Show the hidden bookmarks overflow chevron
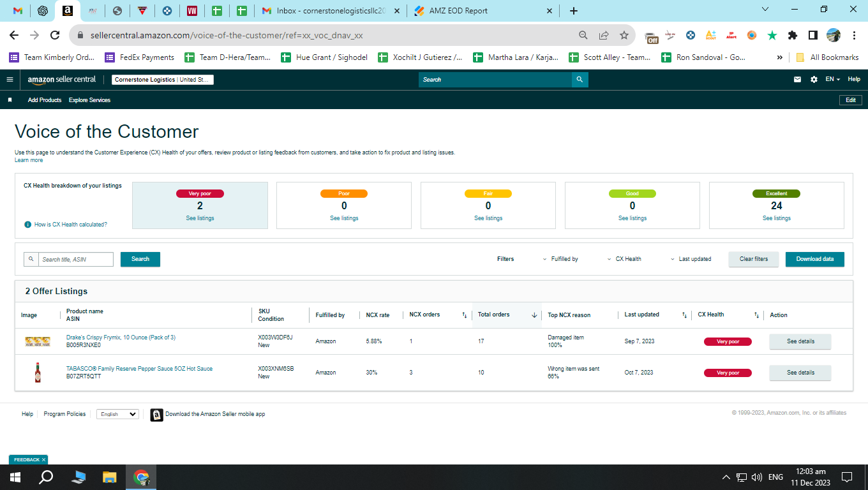This screenshot has width=868, height=490. click(780, 57)
